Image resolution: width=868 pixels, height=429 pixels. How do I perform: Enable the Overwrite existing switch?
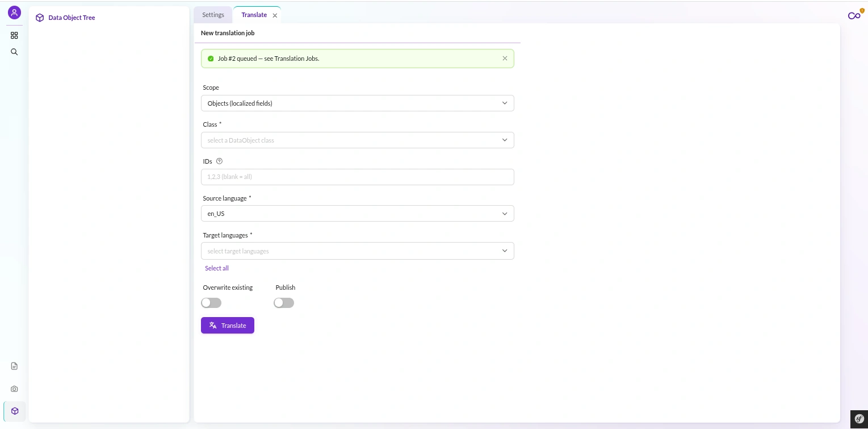(211, 303)
